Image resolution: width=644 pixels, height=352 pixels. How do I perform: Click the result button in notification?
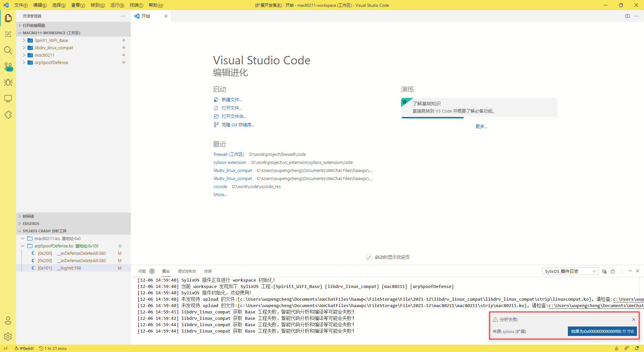click(x=602, y=331)
